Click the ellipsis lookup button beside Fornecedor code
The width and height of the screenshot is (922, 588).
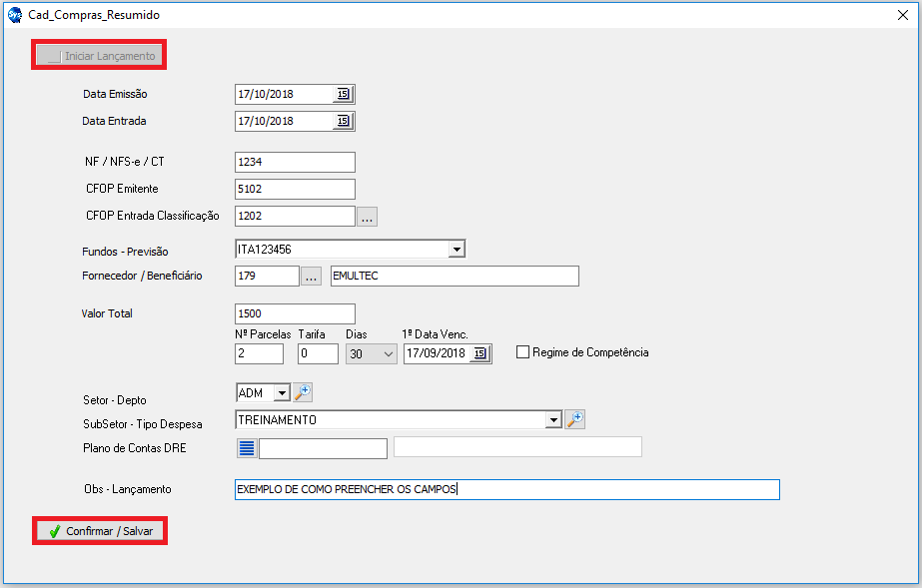[x=311, y=277]
